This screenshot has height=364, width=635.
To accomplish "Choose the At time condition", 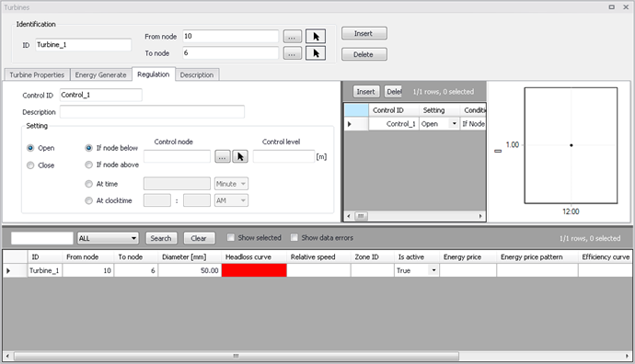I will point(88,184).
